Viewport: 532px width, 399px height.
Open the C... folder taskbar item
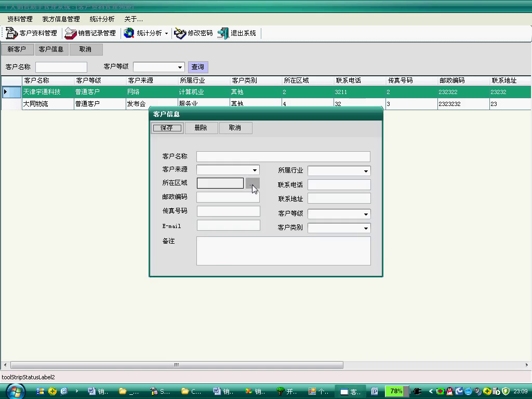[191, 392]
